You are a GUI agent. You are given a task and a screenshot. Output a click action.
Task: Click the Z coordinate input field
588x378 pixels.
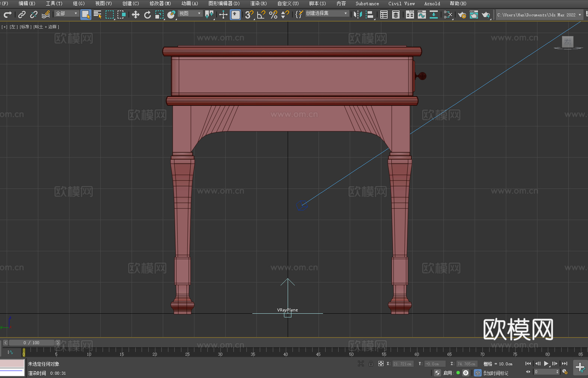click(x=466, y=364)
